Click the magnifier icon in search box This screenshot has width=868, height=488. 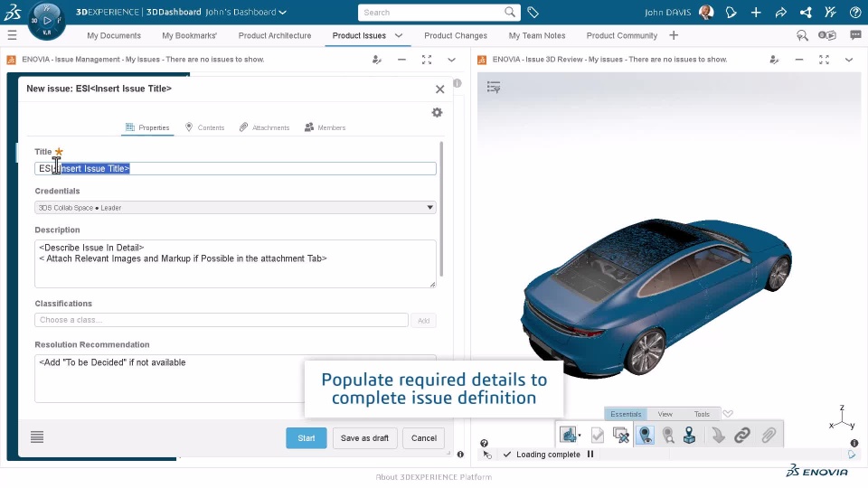pyautogui.click(x=510, y=12)
